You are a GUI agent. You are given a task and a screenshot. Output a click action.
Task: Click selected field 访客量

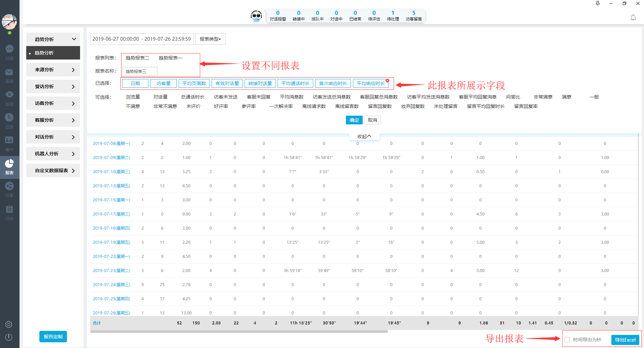coord(164,83)
